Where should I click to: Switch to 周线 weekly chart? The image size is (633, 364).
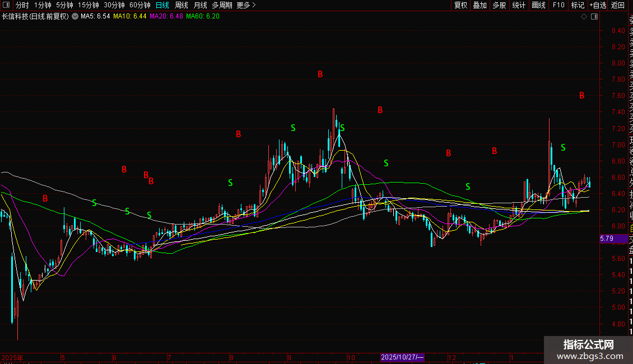tap(181, 5)
